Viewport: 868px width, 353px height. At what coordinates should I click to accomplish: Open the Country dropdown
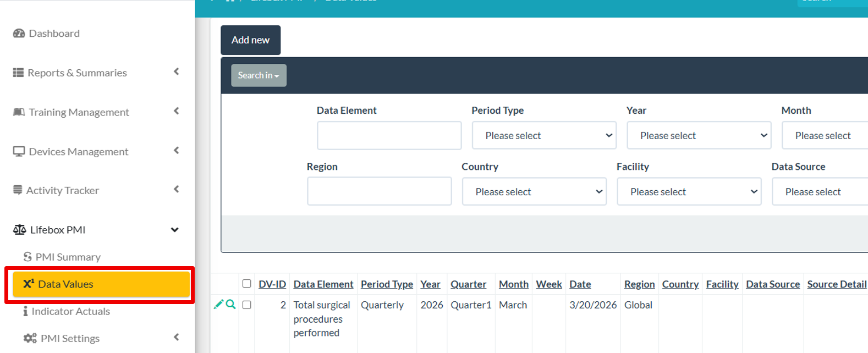534,192
